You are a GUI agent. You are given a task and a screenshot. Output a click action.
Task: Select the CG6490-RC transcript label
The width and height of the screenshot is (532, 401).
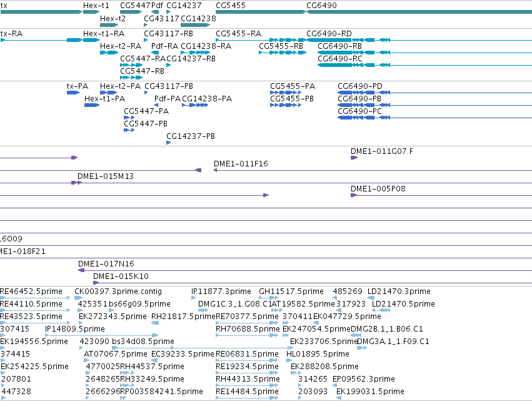pos(340,58)
